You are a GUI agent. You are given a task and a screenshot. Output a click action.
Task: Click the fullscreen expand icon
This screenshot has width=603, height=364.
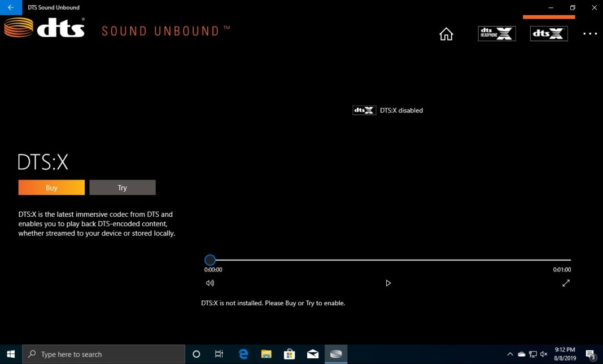point(566,283)
